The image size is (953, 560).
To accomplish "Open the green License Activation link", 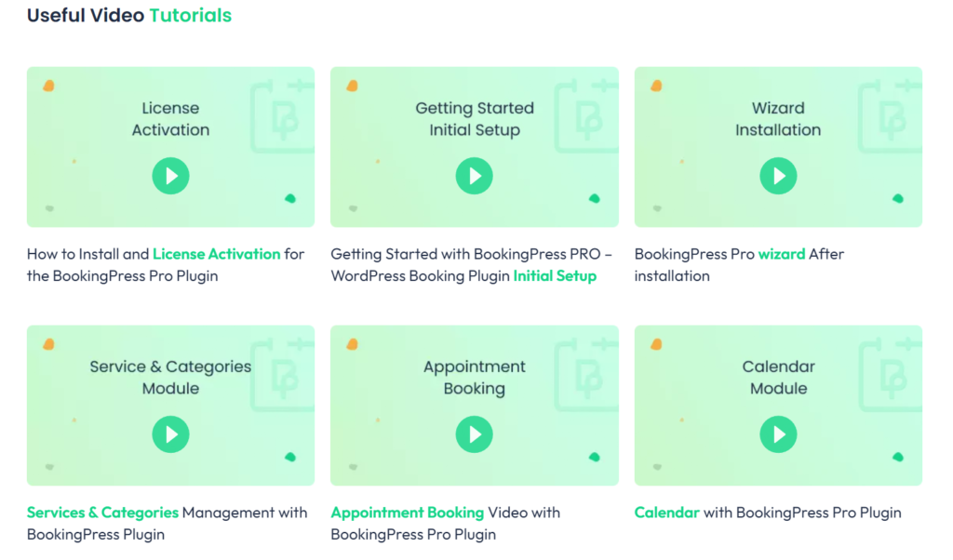I will pos(216,254).
